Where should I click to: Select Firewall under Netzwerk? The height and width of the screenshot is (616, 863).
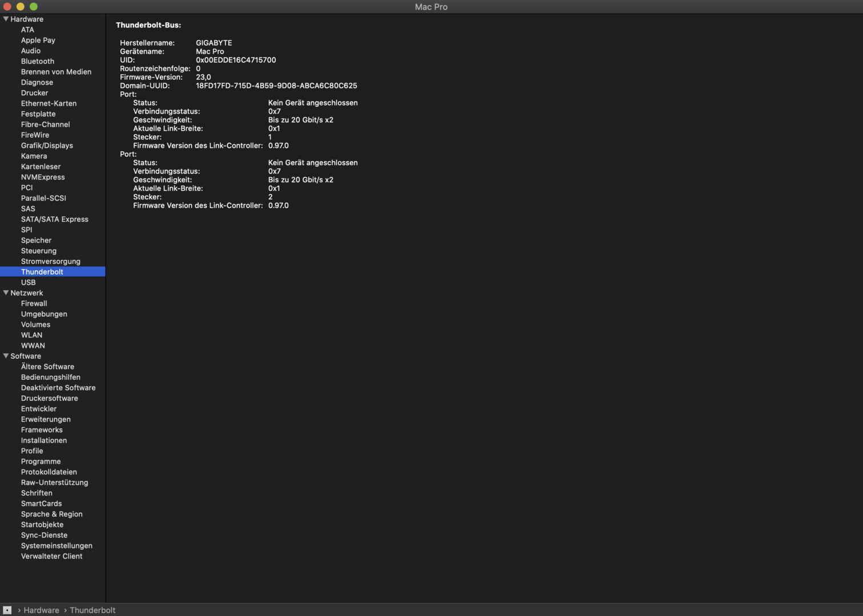34,303
